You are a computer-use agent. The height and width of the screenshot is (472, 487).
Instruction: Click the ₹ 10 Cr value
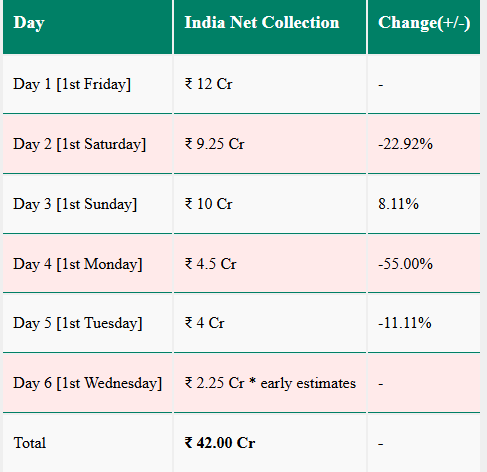pyautogui.click(x=209, y=204)
